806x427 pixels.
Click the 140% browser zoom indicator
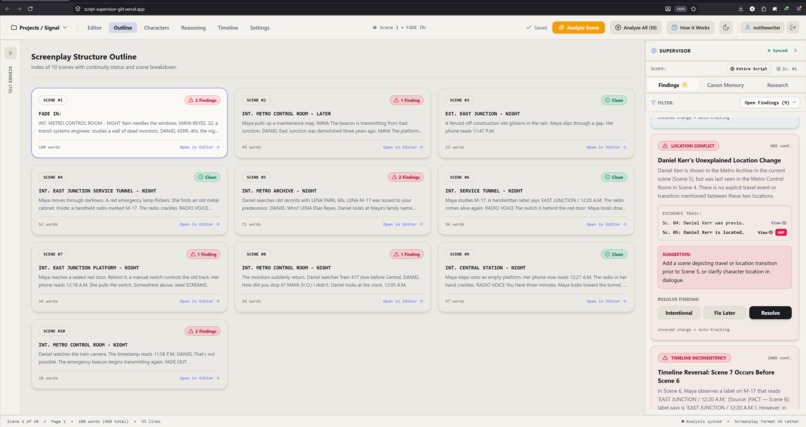(x=681, y=9)
